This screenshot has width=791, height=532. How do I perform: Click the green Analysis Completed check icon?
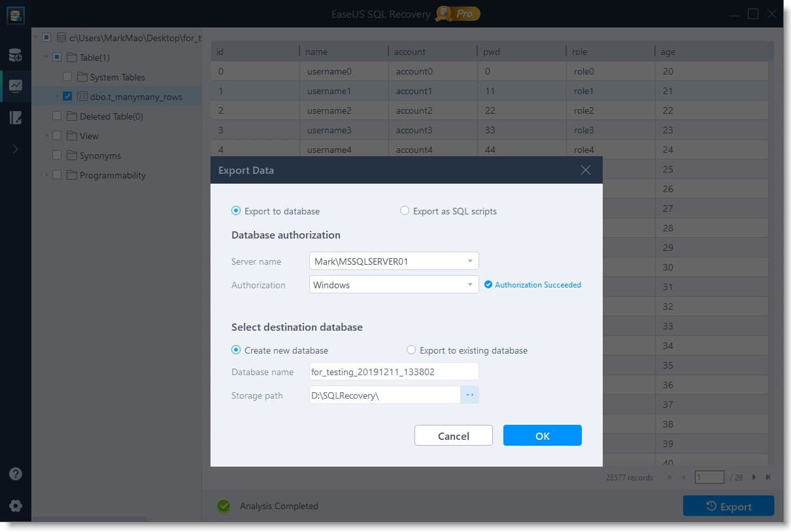224,506
